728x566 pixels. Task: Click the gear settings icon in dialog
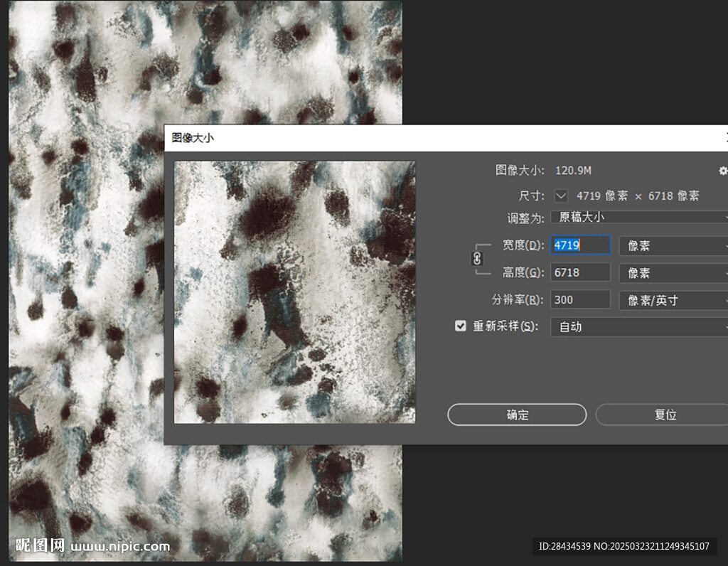coord(723,171)
